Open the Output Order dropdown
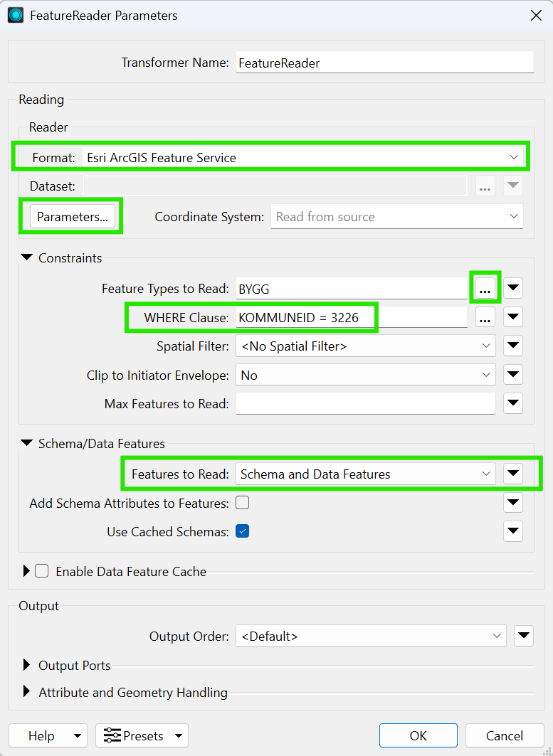 371,636
